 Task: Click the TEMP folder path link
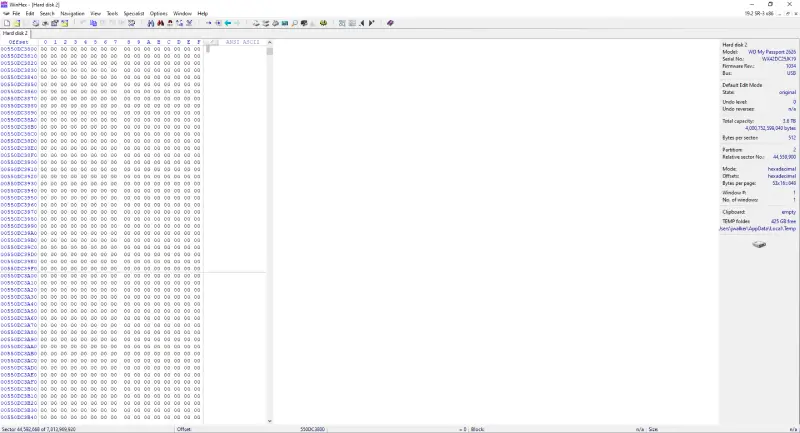click(x=758, y=228)
